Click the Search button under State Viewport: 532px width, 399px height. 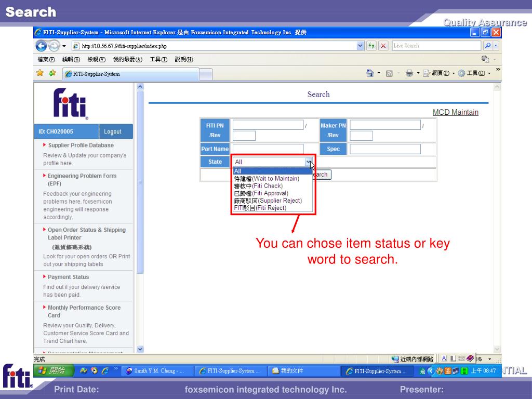tap(321, 175)
